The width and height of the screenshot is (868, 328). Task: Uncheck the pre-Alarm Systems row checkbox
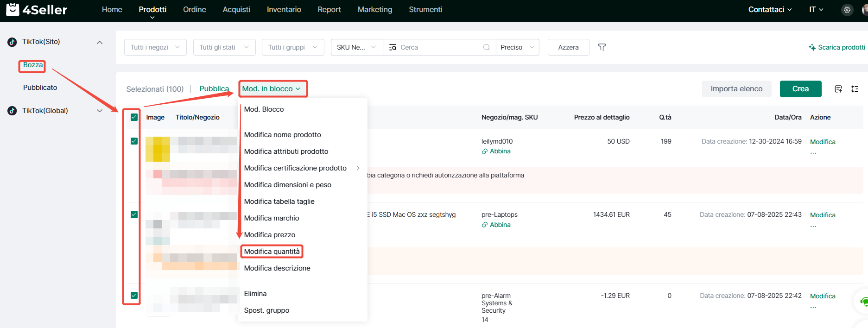click(x=134, y=296)
